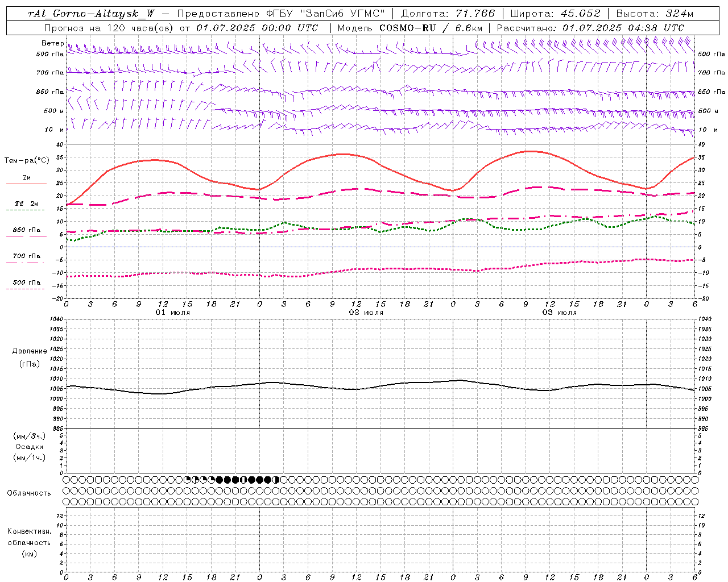This screenshot has height=582, width=728.
Task: Select the Прогноз на 120 часа(ов) line
Action: (180, 28)
